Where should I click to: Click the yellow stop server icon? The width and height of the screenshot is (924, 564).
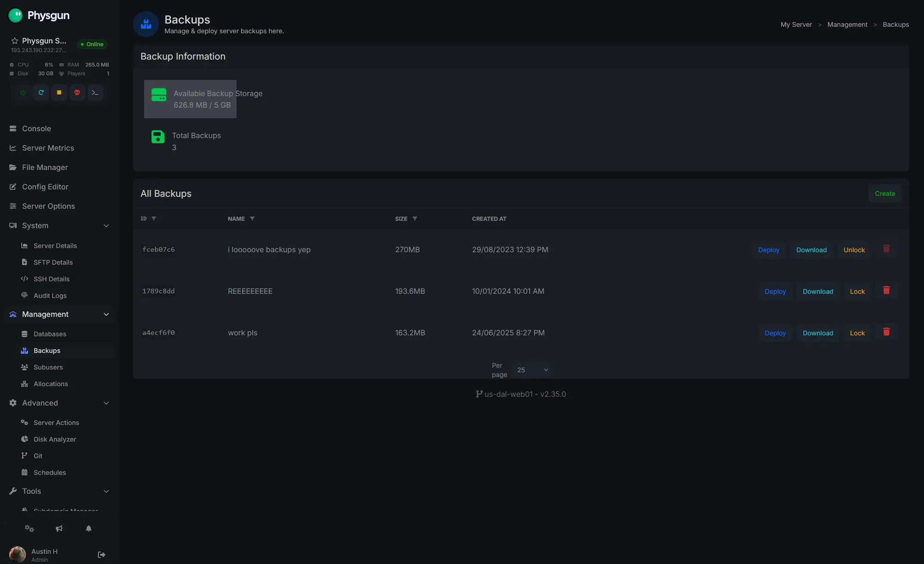coord(59,92)
